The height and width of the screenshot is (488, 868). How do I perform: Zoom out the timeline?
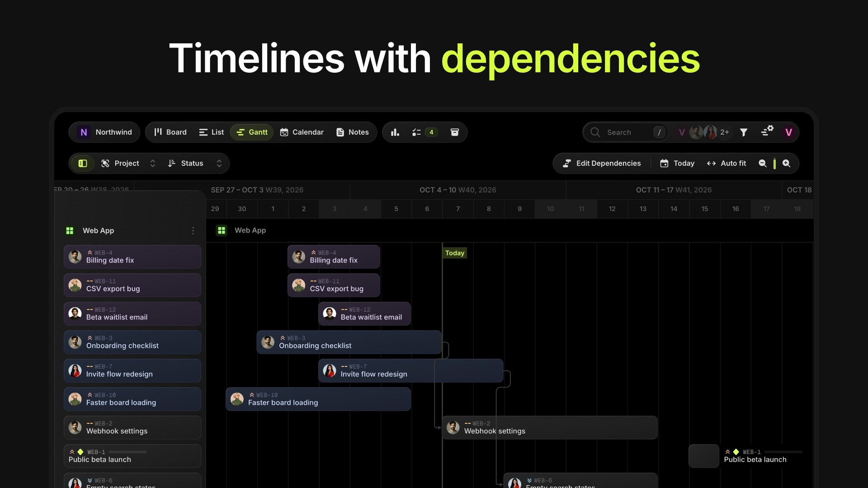coord(763,164)
